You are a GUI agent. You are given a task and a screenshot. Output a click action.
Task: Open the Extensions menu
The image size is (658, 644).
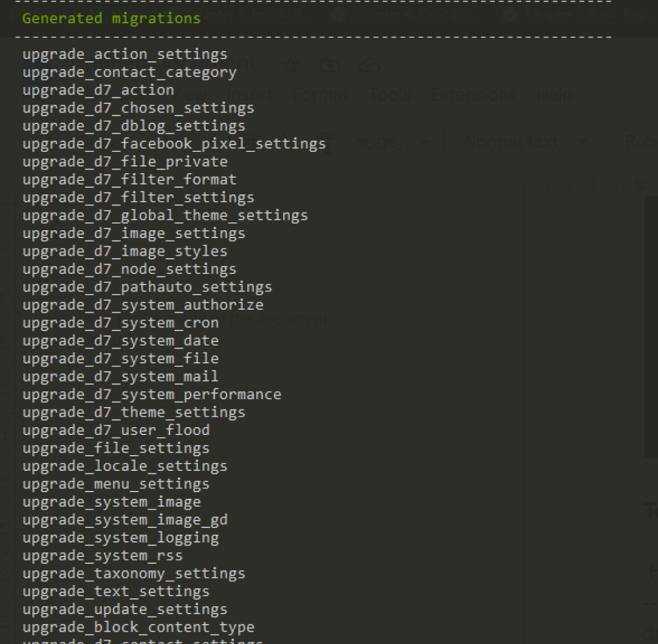(473, 95)
